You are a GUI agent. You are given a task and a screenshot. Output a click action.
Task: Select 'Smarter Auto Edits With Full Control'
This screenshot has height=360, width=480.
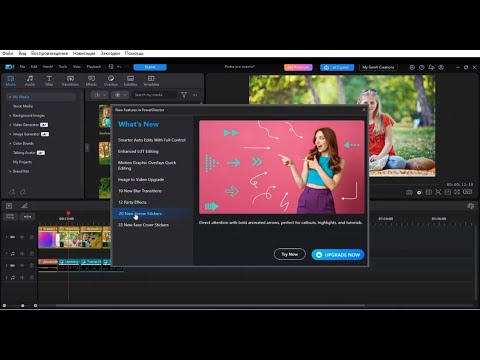[x=152, y=140]
